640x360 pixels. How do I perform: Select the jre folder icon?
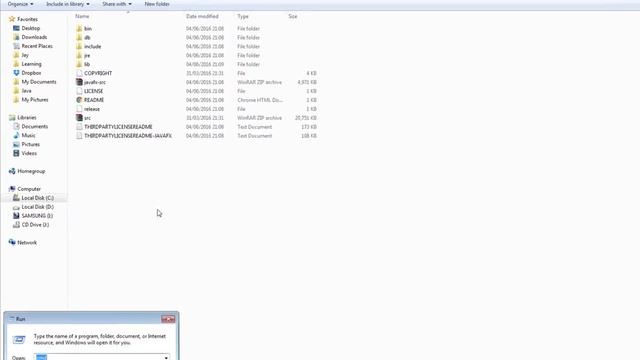tap(79, 56)
